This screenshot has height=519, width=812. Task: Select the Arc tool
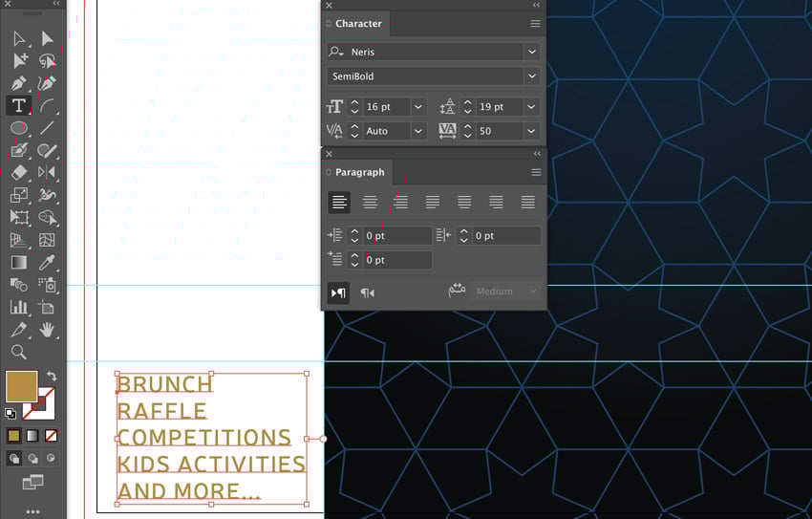pyautogui.click(x=47, y=106)
